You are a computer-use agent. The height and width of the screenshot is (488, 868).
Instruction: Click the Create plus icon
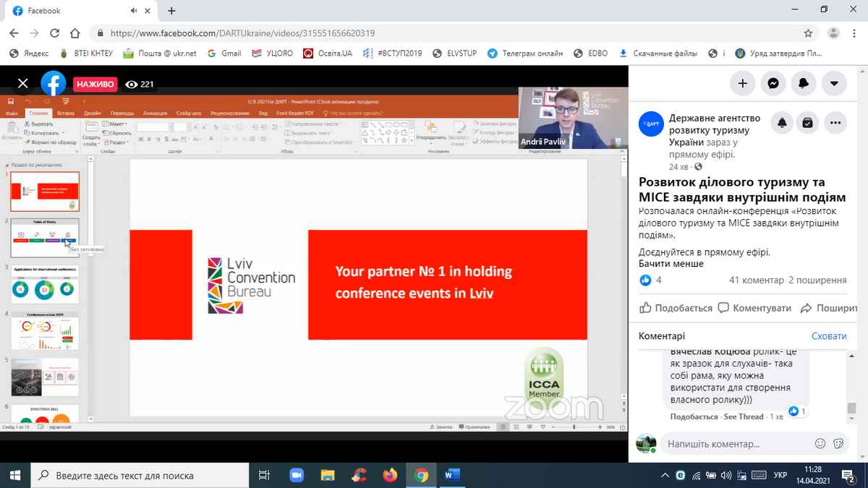point(742,83)
